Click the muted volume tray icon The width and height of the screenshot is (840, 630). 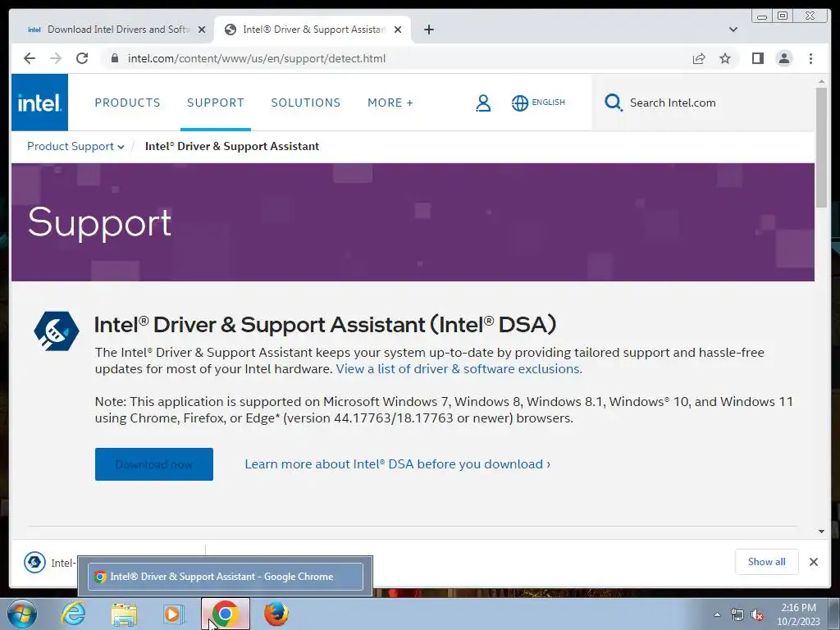click(757, 614)
